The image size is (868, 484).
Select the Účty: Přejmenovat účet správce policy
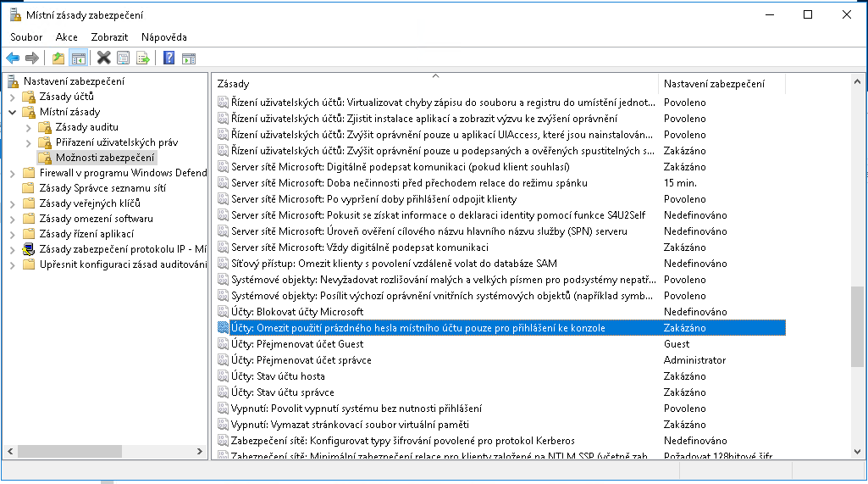click(x=301, y=360)
